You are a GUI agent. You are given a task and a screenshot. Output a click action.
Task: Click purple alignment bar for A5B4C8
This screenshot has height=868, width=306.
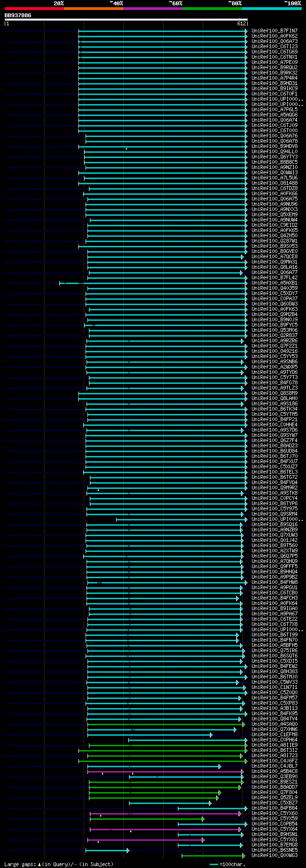(x=165, y=772)
